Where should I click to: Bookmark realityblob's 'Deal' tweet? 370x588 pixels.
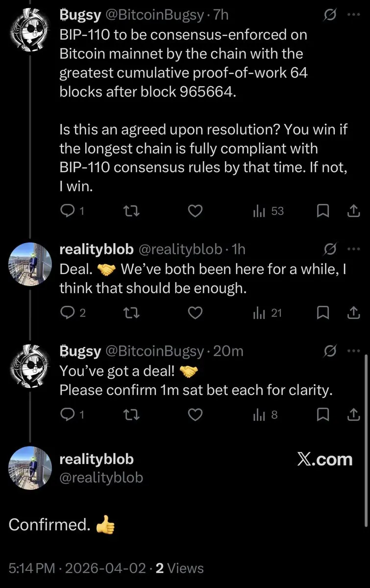coord(322,313)
